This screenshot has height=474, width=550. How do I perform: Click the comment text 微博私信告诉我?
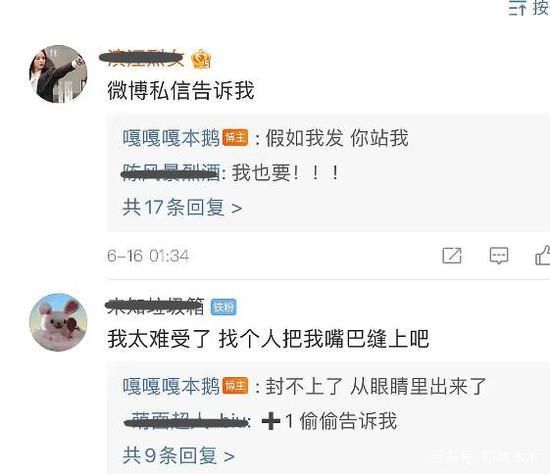click(181, 91)
